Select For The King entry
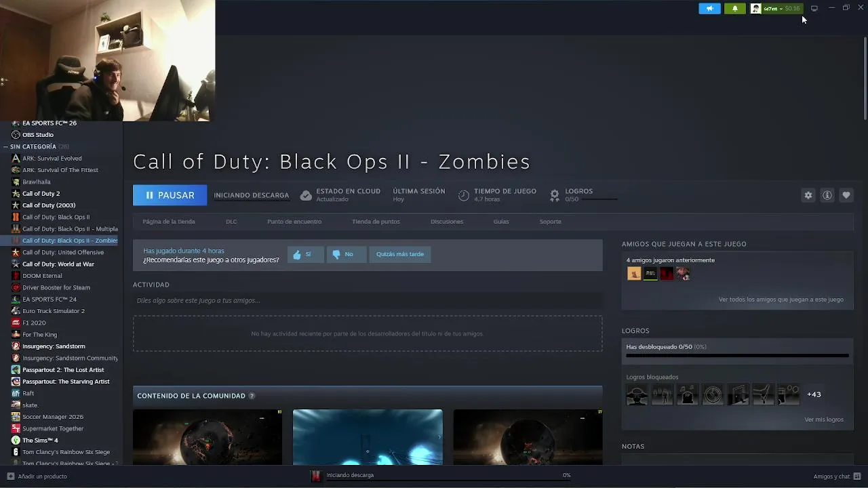 point(39,335)
